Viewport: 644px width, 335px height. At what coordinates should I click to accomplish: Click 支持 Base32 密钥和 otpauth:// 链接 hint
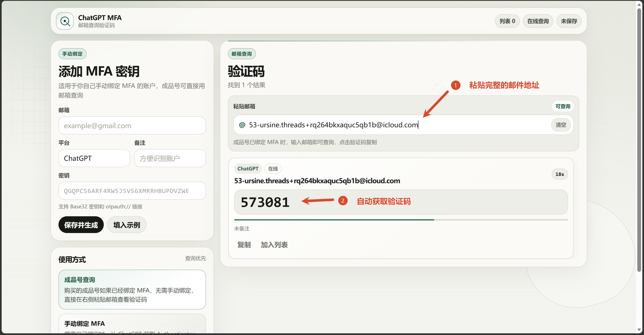point(100,207)
